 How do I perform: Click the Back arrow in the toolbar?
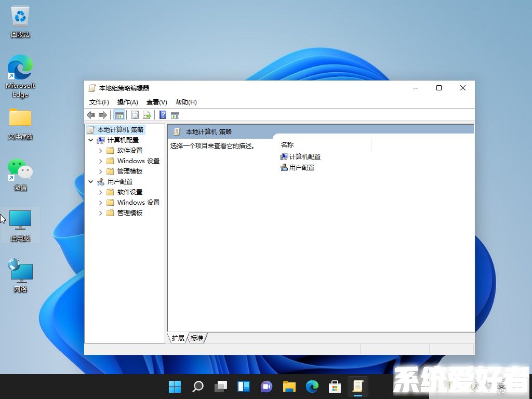[91, 115]
